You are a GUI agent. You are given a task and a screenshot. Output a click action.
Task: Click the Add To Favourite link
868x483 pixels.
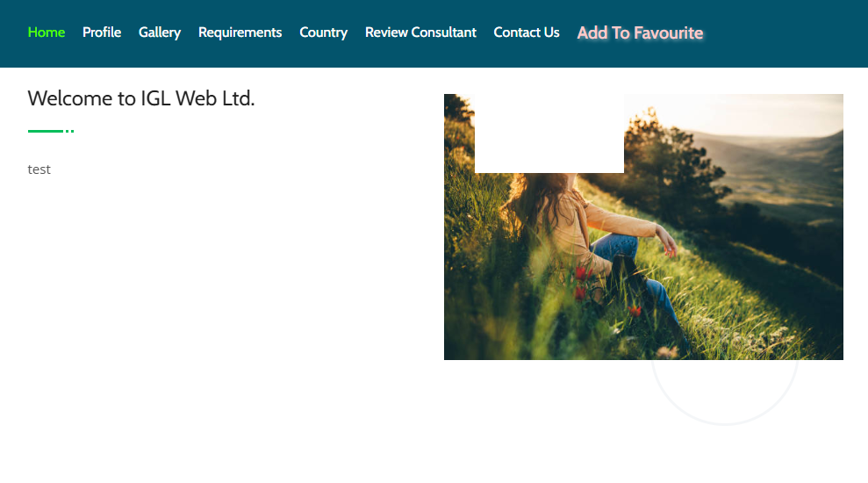pos(640,33)
